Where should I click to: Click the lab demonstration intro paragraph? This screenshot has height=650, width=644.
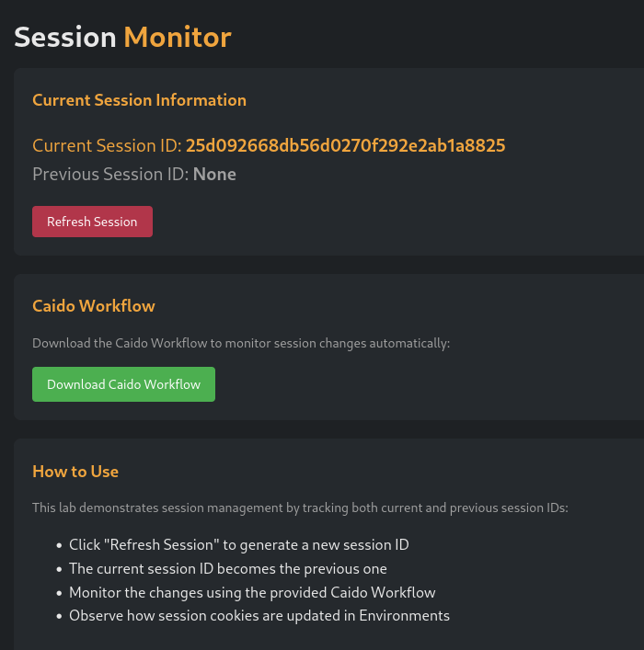[x=300, y=507]
